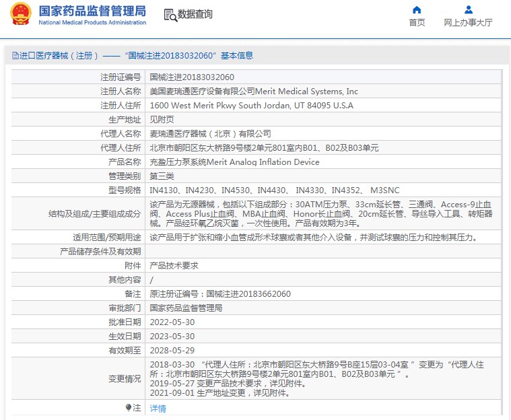Image resolution: width=511 pixels, height=420 pixels.
Task: Click effective date 2023-05-30
Action: [x=172, y=337]
